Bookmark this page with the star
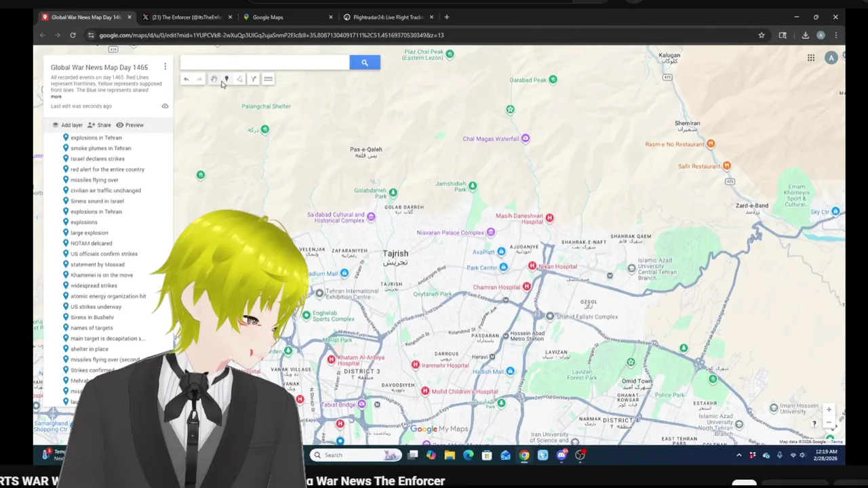868x488 pixels. click(762, 35)
